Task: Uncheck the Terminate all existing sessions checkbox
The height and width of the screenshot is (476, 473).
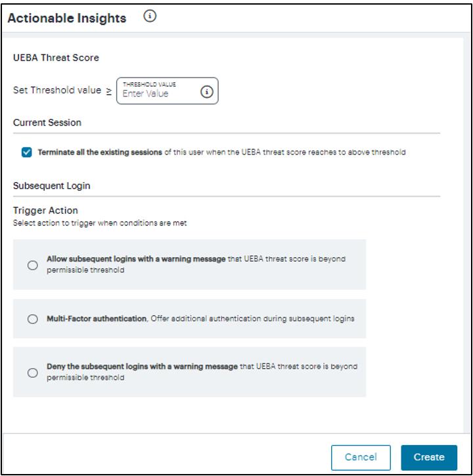Action: point(27,152)
